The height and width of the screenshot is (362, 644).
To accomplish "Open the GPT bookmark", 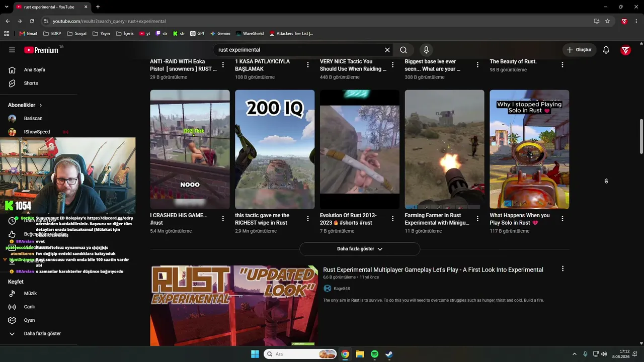I will tap(197, 34).
